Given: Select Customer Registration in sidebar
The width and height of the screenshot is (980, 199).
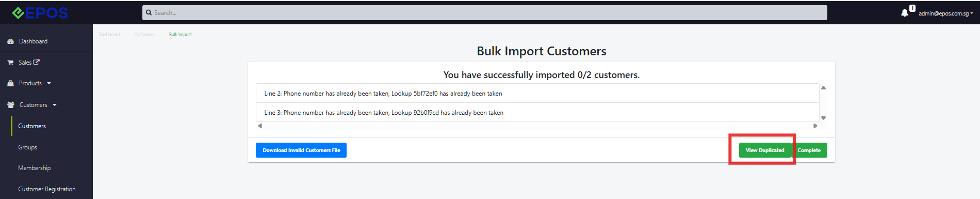Looking at the screenshot, I should tap(46, 189).
